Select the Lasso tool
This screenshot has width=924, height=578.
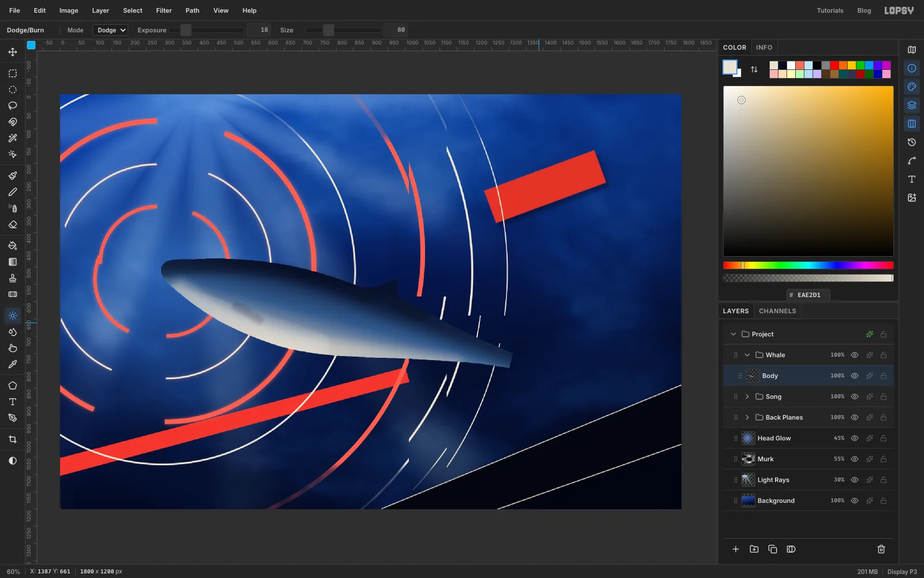[x=13, y=106]
